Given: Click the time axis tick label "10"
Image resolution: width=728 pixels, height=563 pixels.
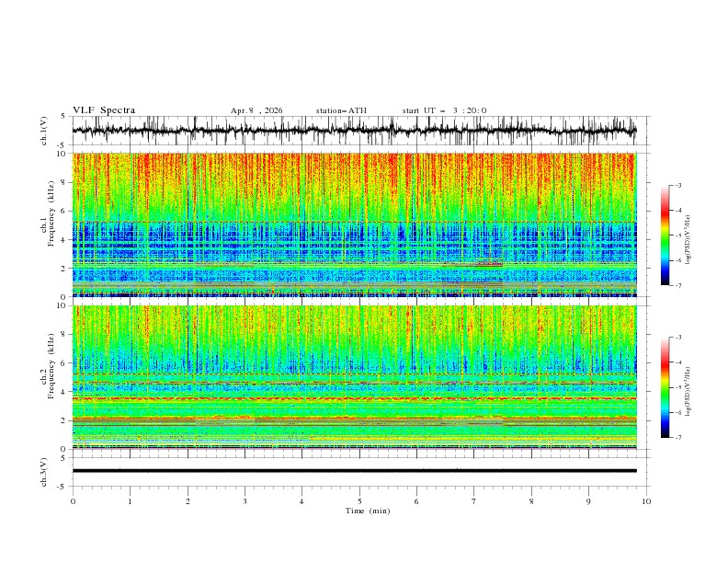Looking at the screenshot, I should 646,501.
